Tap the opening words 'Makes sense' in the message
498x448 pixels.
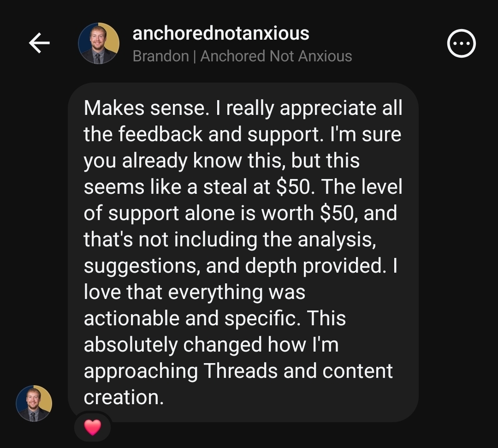click(144, 108)
